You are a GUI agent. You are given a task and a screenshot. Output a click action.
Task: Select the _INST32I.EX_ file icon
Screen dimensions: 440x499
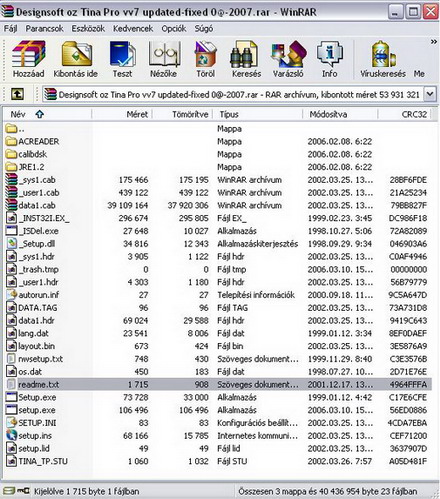(x=11, y=218)
